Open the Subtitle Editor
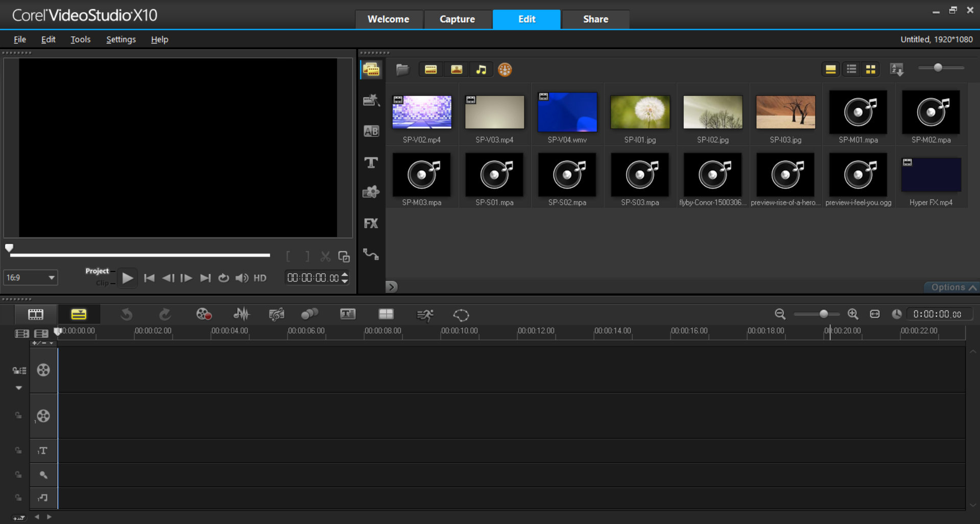This screenshot has height=524, width=980. click(348, 314)
